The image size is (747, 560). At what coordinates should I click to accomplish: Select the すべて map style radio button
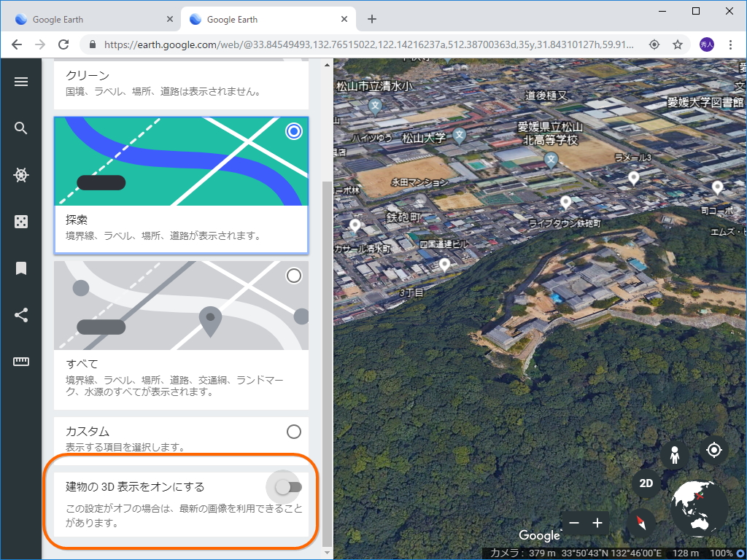[x=294, y=276]
